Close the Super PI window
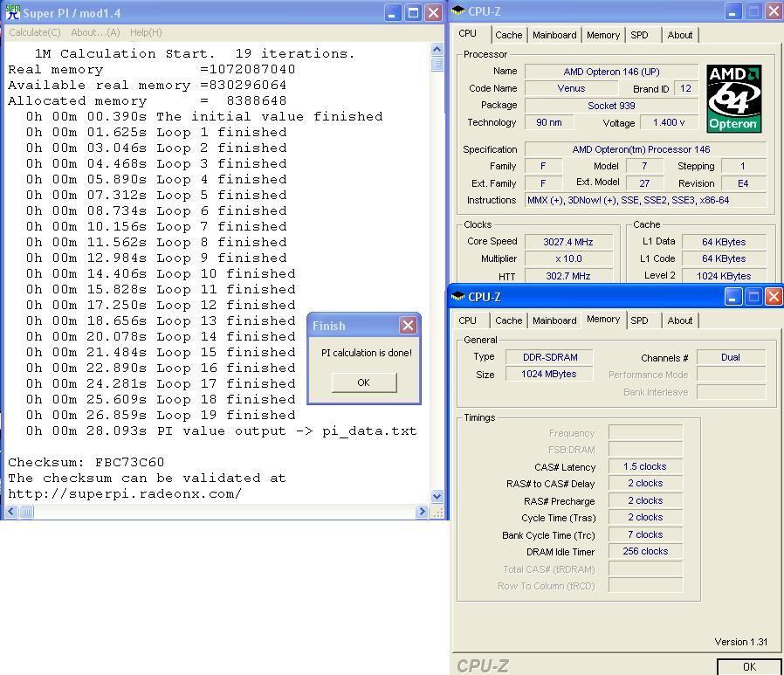The width and height of the screenshot is (784, 675). (x=434, y=13)
